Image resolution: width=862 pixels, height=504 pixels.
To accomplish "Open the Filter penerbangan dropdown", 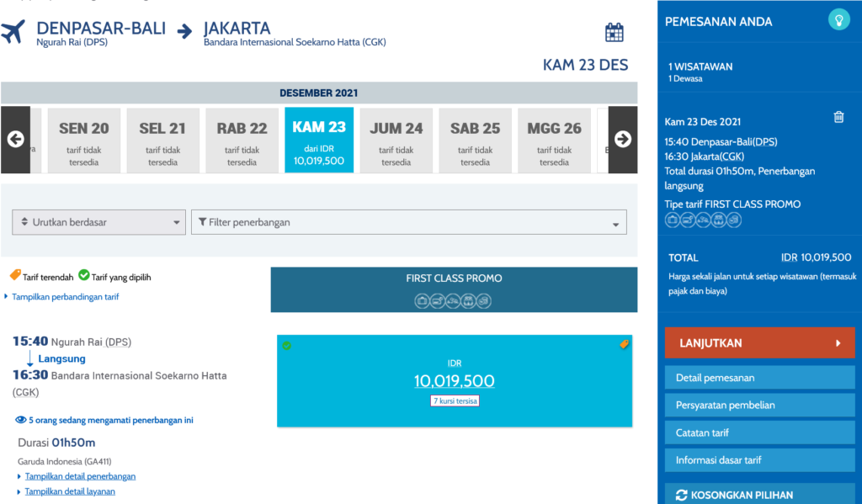I will point(410,222).
